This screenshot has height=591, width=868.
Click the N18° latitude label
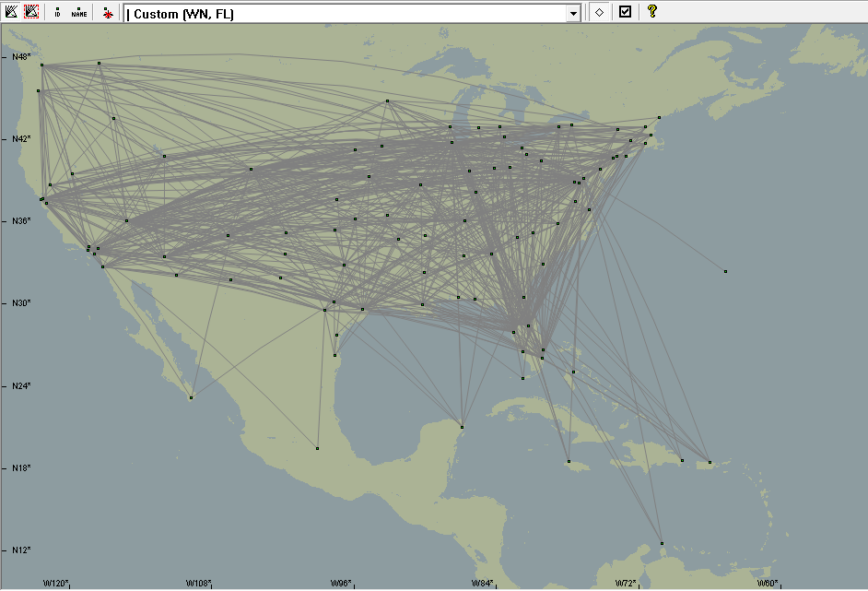pos(21,468)
